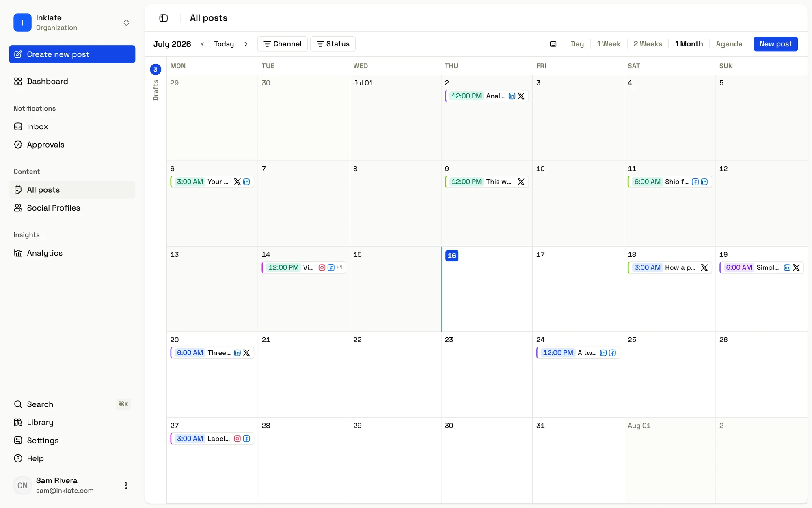This screenshot has width=812, height=508.
Task: Click sam@inklate.com account email
Action: (65, 491)
